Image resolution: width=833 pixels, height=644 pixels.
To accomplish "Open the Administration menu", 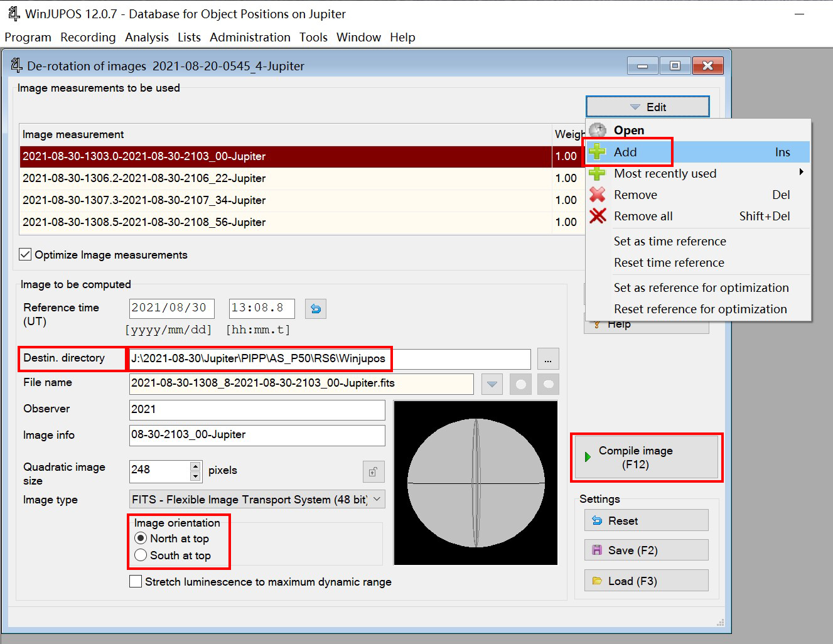I will 250,37.
